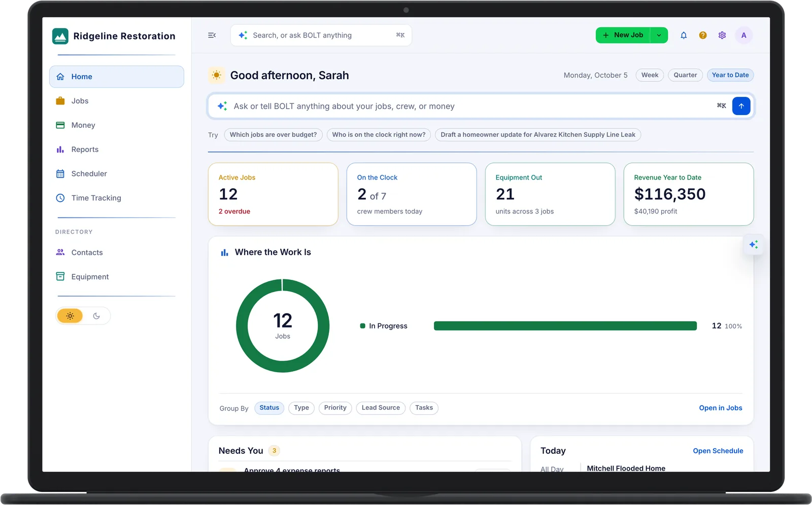Image resolution: width=812 pixels, height=505 pixels.
Task: Try 'Who is on the clock right now?'
Action: (379, 135)
